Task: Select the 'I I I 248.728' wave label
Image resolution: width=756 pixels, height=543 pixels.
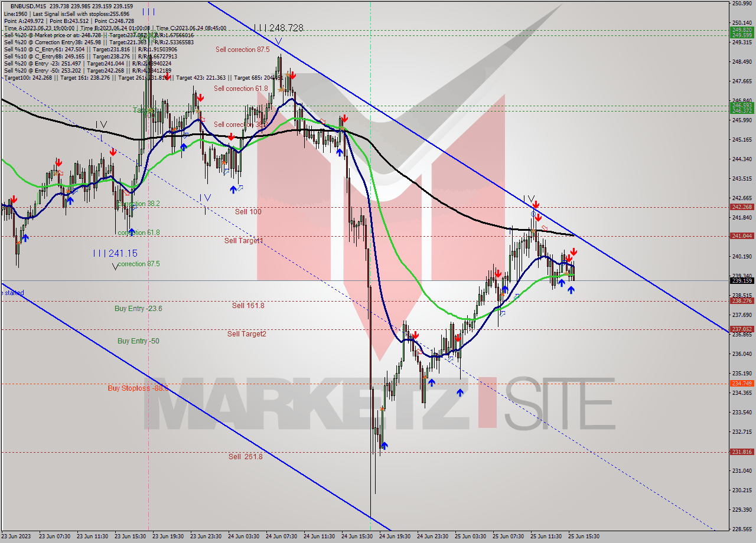Action: (x=278, y=28)
